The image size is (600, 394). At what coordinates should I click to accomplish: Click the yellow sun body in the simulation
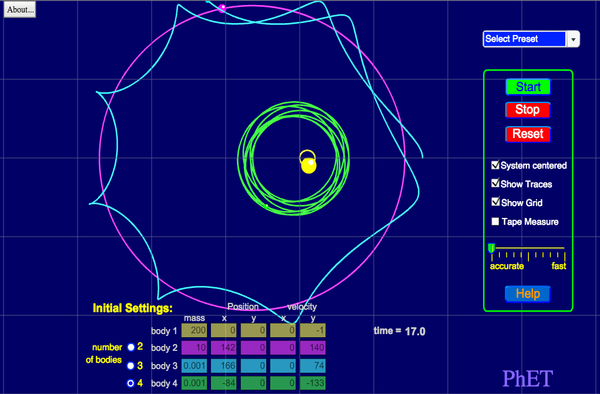pos(308,166)
